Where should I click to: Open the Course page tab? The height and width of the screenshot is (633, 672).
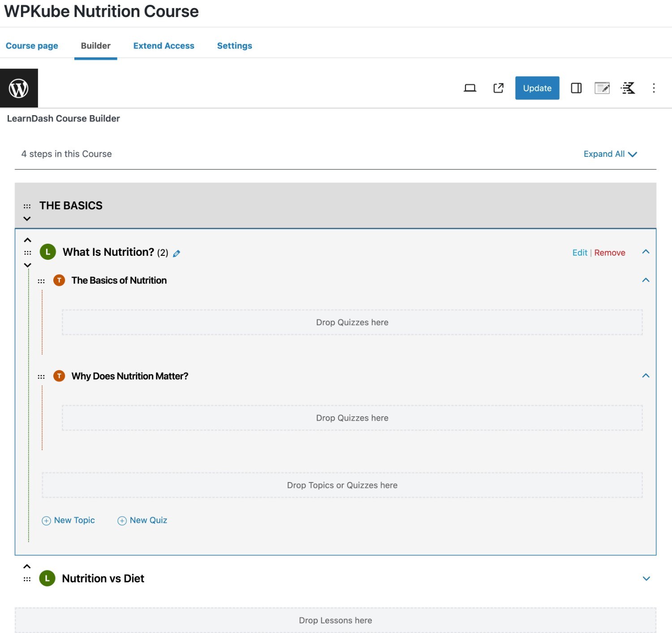click(32, 46)
